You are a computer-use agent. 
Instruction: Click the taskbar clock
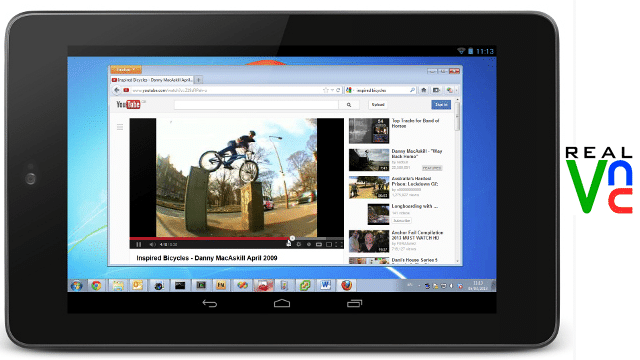(x=478, y=286)
